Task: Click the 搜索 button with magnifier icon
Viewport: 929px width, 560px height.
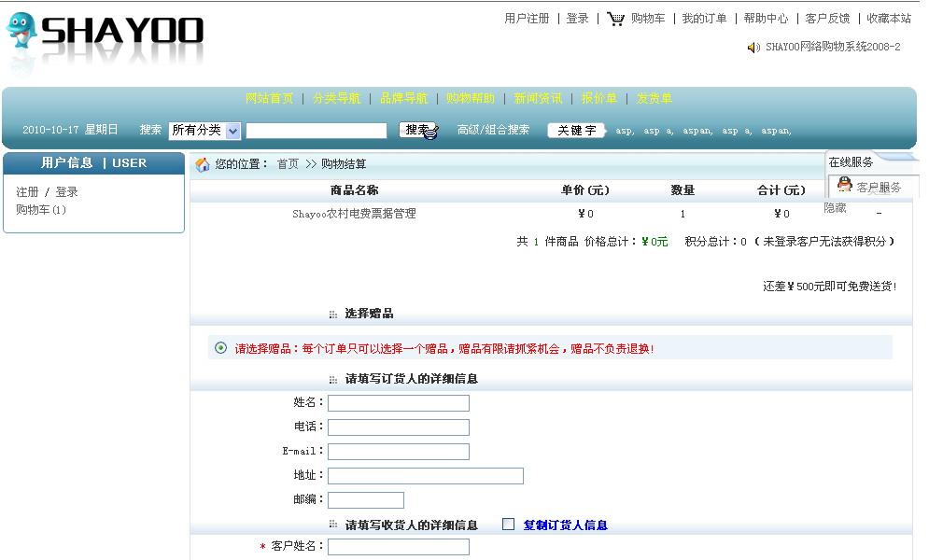Action: (418, 131)
